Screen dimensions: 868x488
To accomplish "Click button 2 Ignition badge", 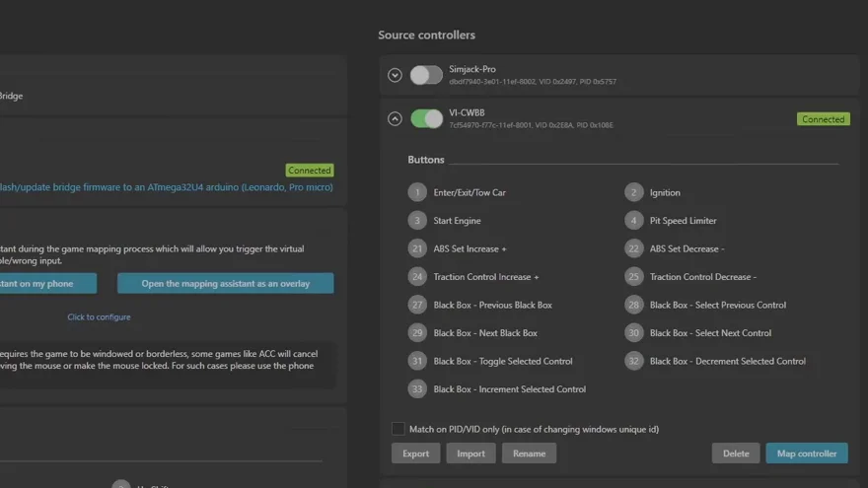I will pyautogui.click(x=634, y=192).
